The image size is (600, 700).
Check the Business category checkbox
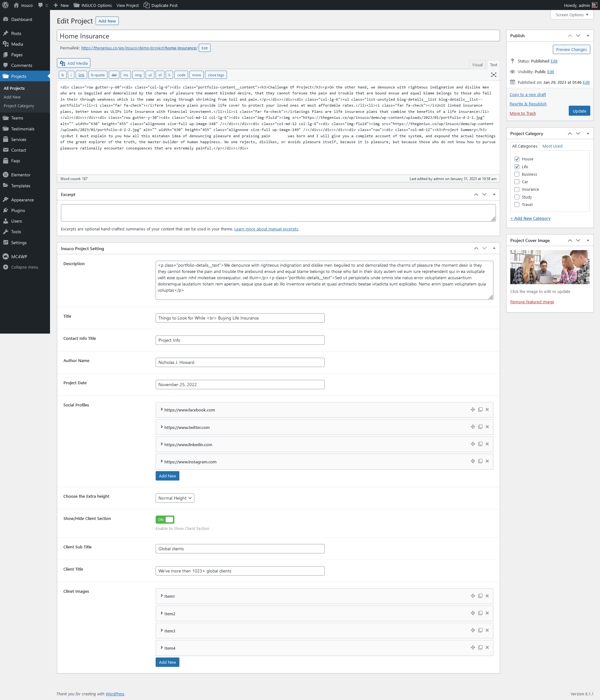click(x=517, y=174)
